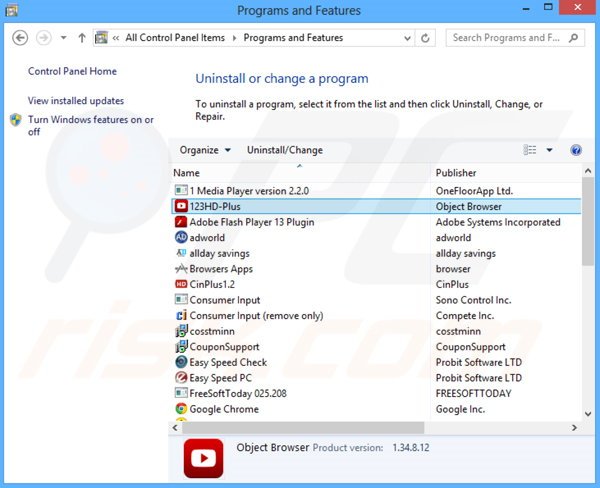This screenshot has width=600, height=488.
Task: Click the Sono Control Inc. publisher cell
Action: click(473, 300)
